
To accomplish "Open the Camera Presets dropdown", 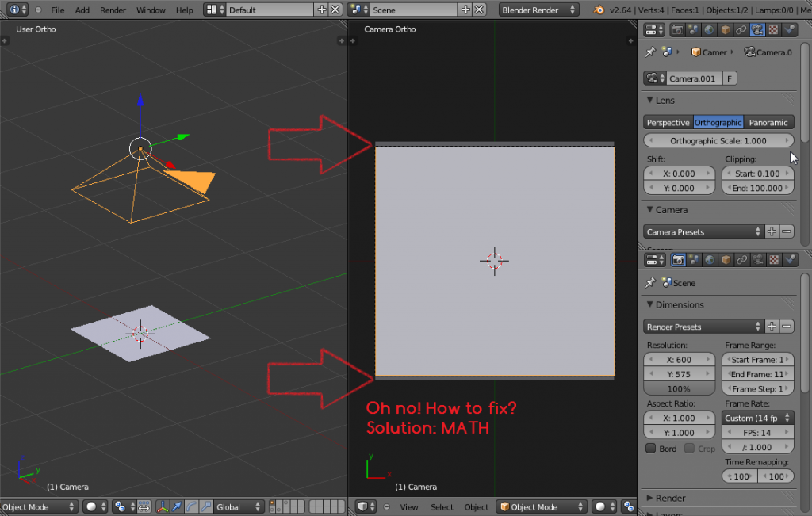I will pyautogui.click(x=703, y=231).
